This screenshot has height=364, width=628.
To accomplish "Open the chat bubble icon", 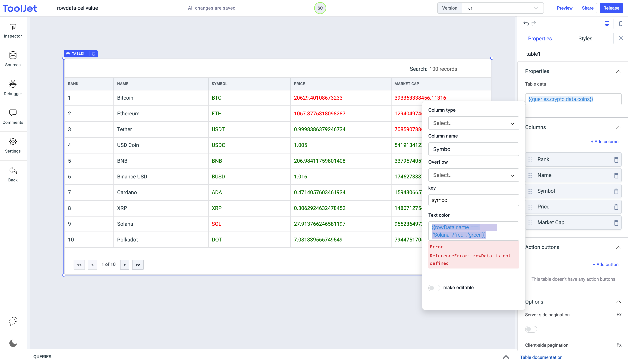I will (x=13, y=321).
